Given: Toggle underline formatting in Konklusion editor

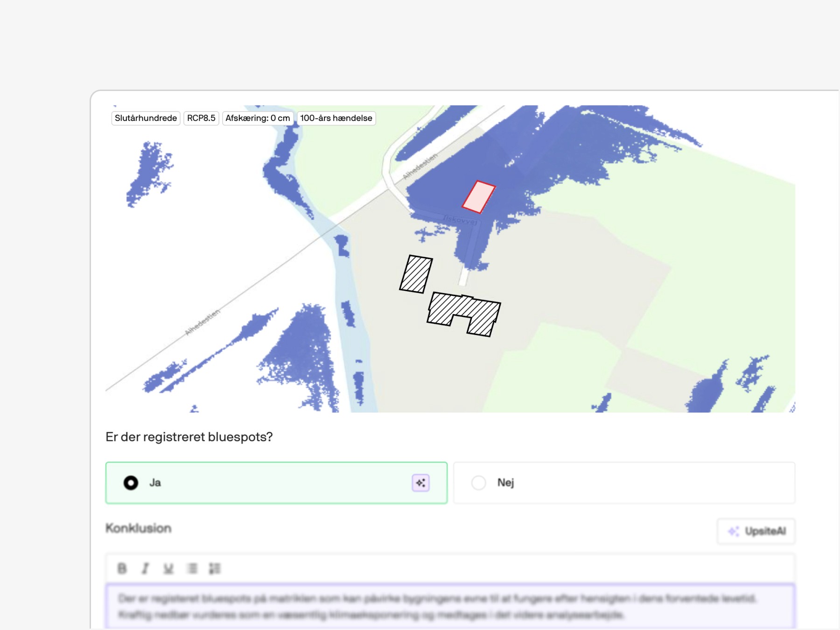Looking at the screenshot, I should pos(168,568).
